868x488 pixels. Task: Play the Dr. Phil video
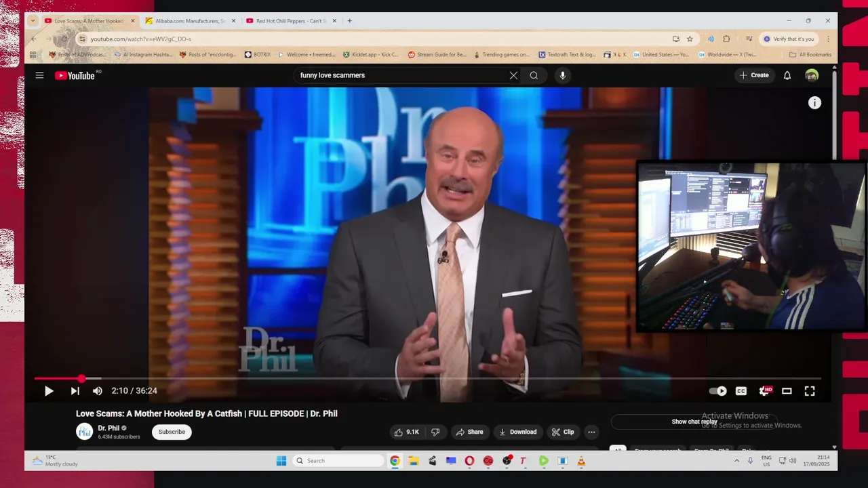49,391
